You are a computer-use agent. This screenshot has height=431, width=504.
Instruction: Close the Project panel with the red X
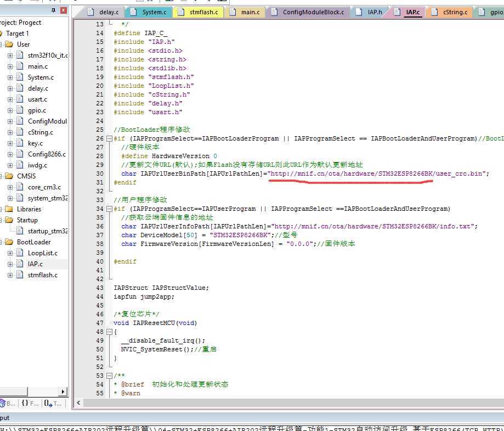click(63, 10)
